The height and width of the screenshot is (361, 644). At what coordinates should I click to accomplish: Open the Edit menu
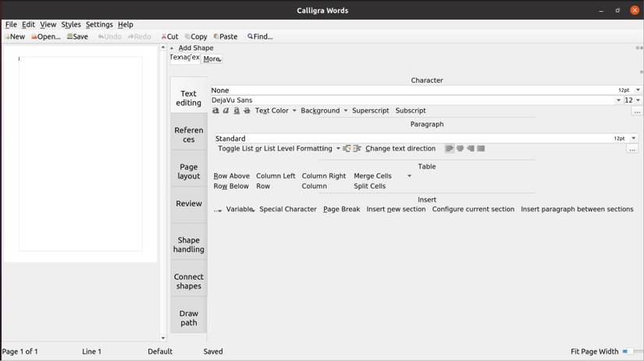point(28,25)
